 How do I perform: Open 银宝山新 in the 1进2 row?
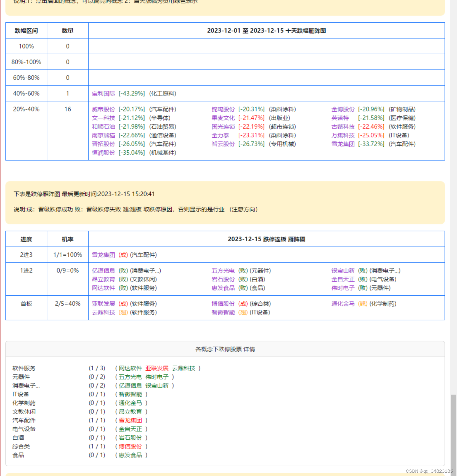pos(343,271)
